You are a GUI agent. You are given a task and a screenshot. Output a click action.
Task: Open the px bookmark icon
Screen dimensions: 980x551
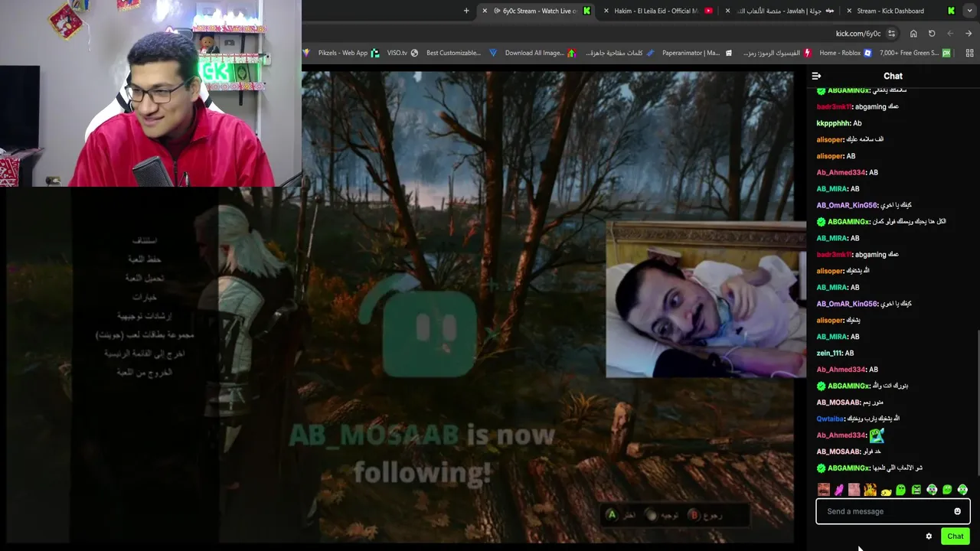(947, 53)
